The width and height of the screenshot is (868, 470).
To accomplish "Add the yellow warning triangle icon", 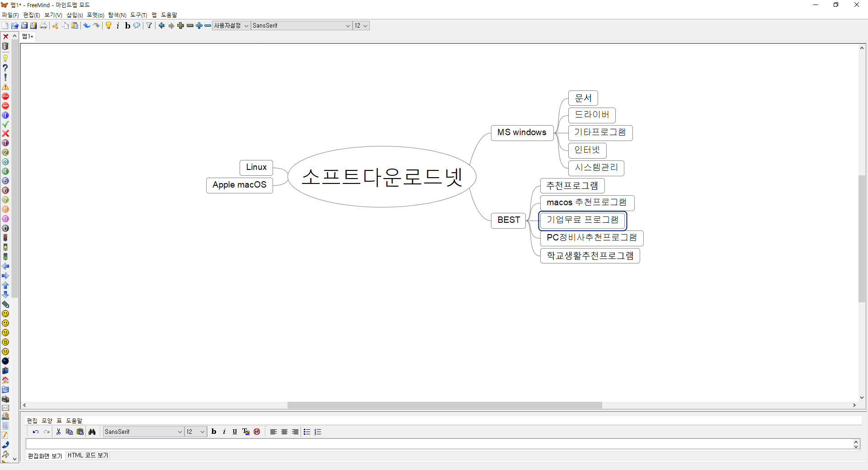I will 5,87.
